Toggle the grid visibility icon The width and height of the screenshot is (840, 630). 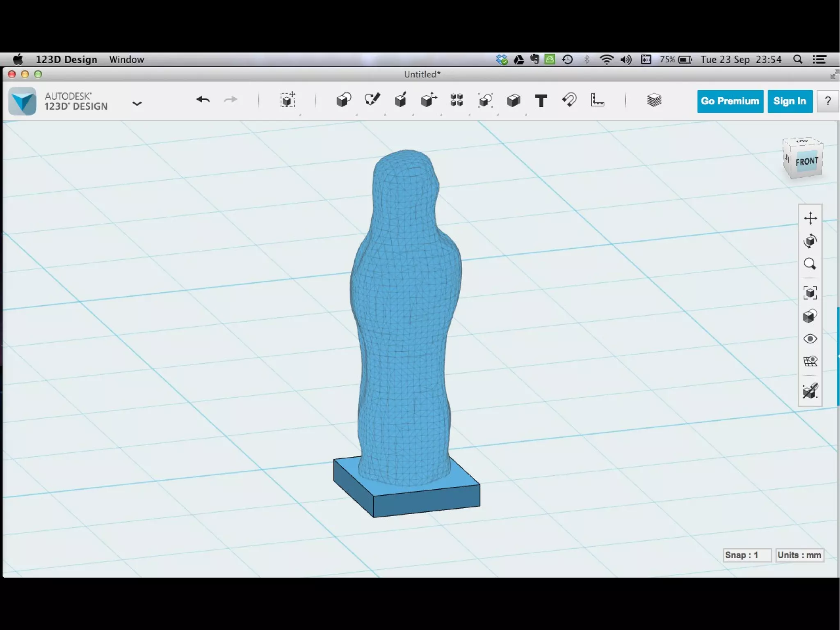[x=810, y=362]
